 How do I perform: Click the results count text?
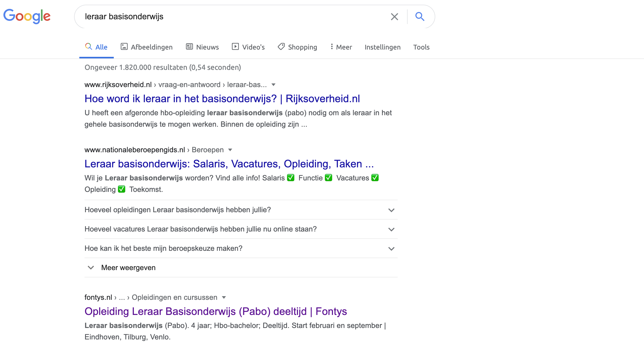point(163,68)
